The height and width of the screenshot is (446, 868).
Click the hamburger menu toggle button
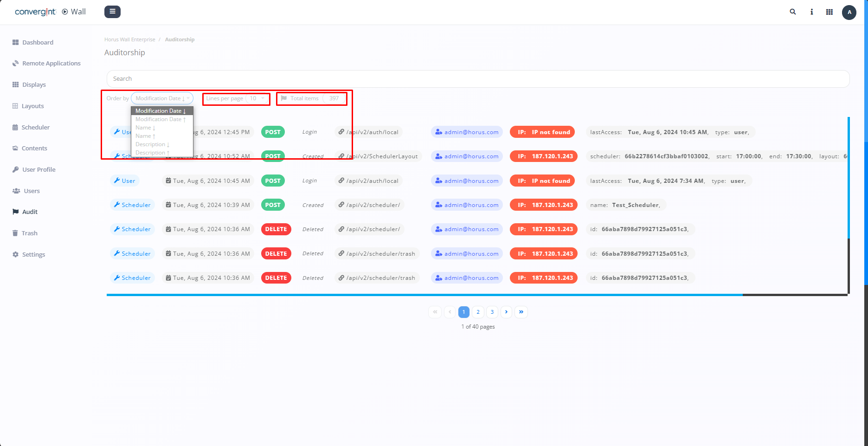(112, 12)
